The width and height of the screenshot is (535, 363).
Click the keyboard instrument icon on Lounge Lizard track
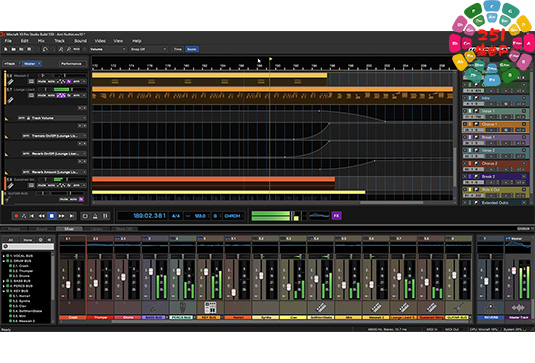pos(11,100)
